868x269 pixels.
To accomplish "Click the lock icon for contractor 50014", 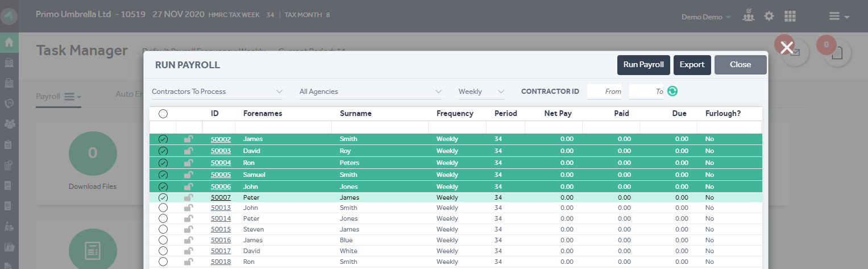I will (189, 218).
